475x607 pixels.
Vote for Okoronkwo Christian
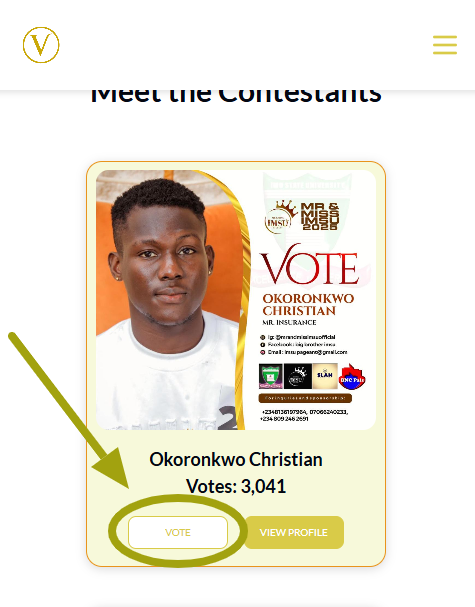(x=178, y=532)
